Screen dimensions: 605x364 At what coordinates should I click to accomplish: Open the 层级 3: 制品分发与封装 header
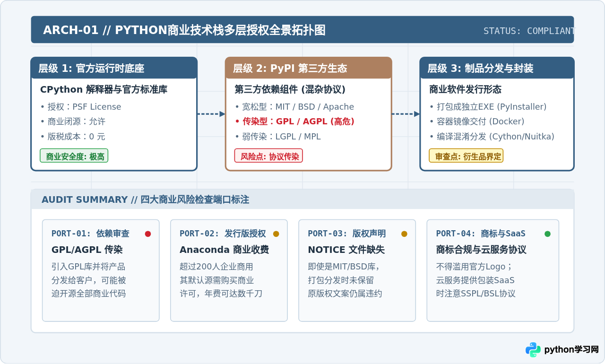click(497, 68)
